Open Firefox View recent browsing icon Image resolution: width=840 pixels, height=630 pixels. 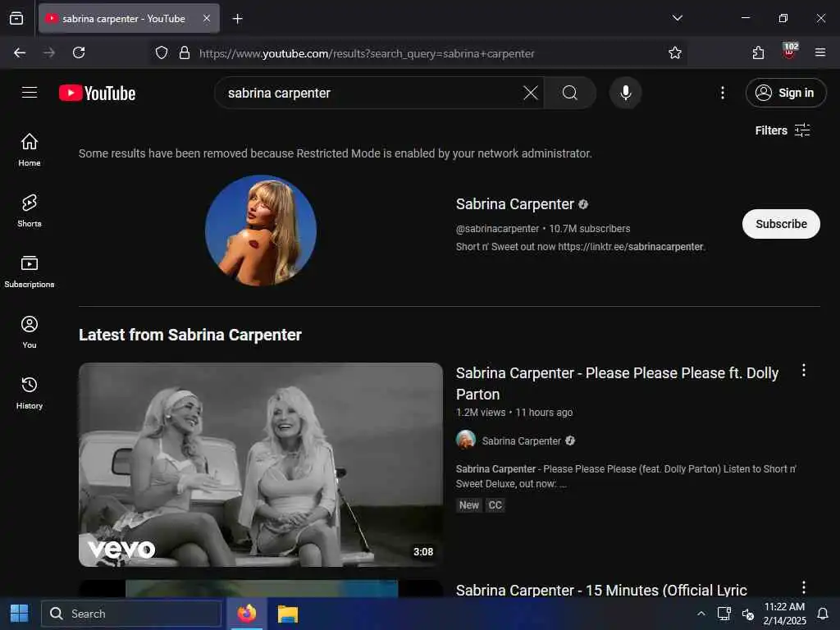[16, 18]
